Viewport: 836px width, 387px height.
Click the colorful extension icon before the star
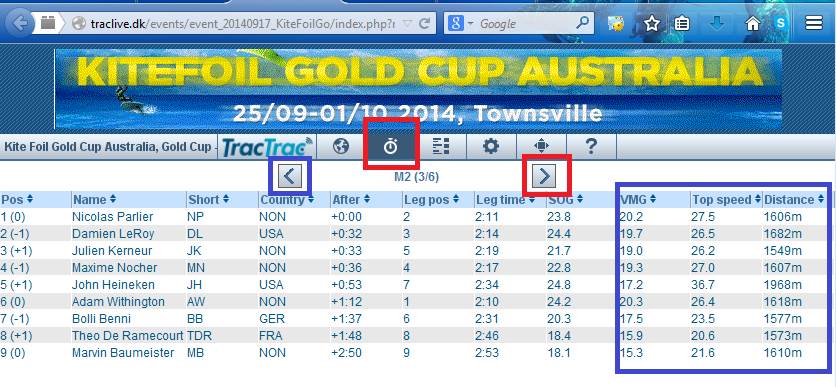pyautogui.click(x=617, y=23)
